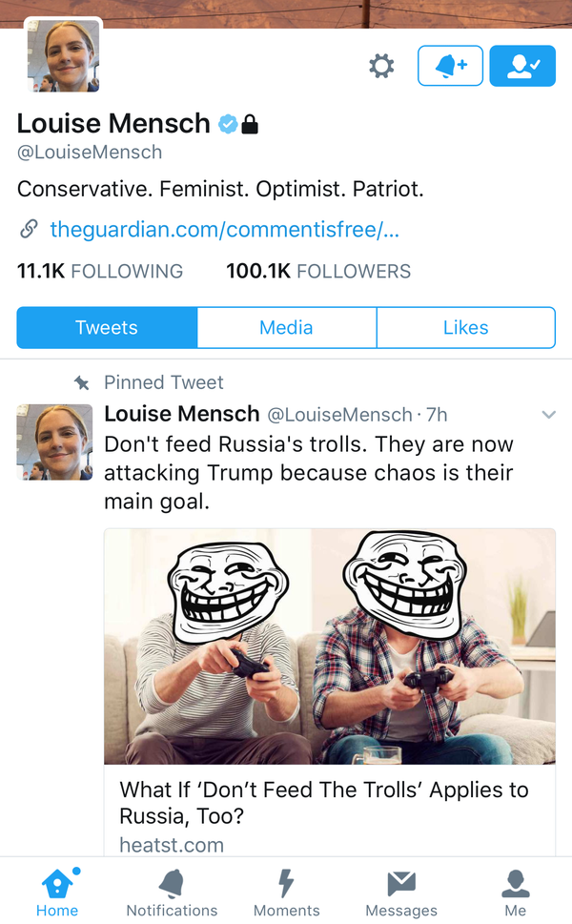Tap the profile avatar photo
This screenshot has height=924, width=572.
(x=61, y=55)
